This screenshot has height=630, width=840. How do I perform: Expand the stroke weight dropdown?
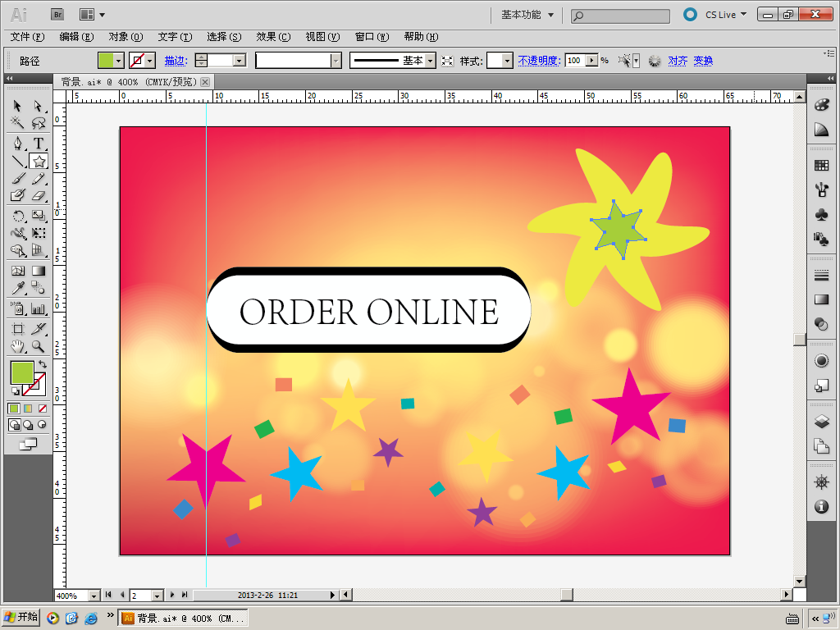240,61
